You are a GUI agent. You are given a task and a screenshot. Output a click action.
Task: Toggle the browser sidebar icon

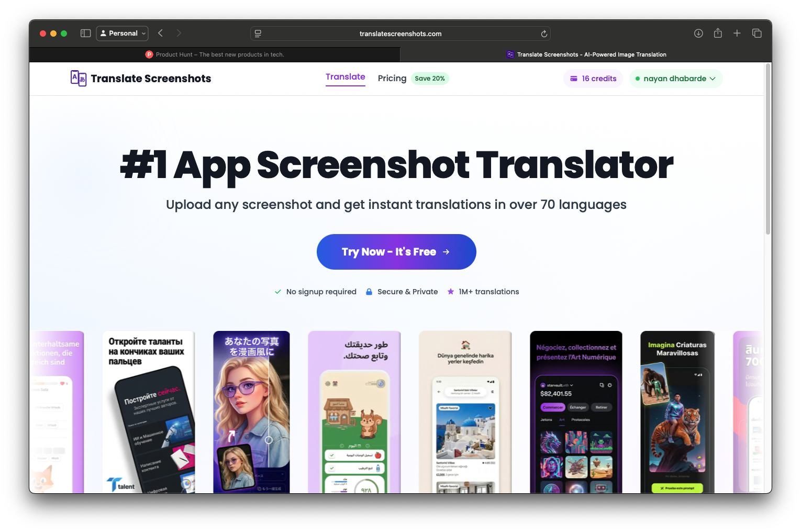coord(85,33)
